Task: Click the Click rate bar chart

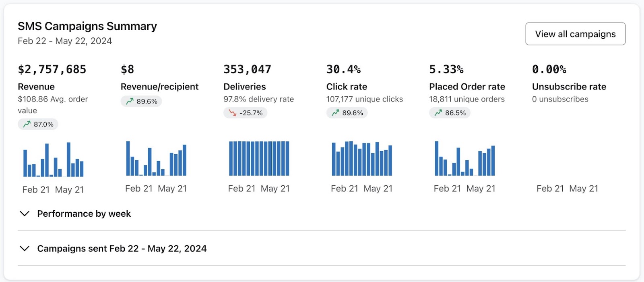Action: tap(362, 158)
